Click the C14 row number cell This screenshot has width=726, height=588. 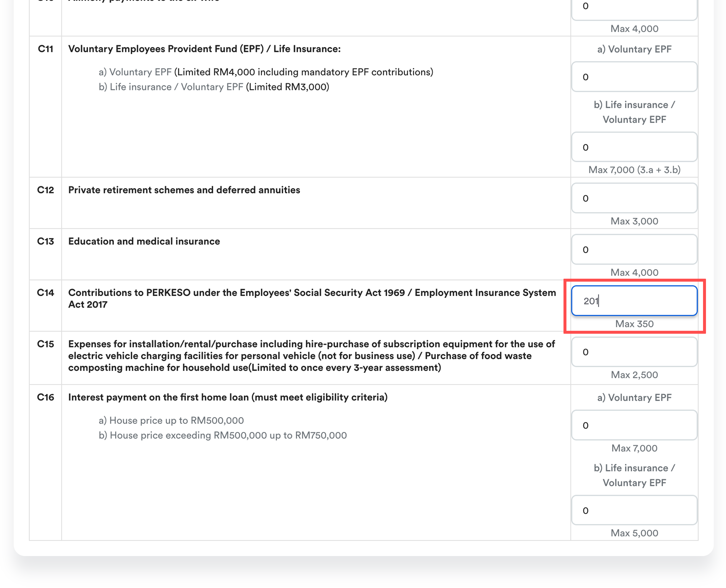pos(45,293)
